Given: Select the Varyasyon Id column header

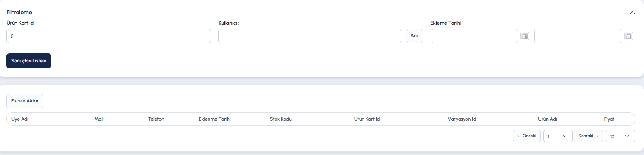Looking at the screenshot, I should tap(462, 119).
